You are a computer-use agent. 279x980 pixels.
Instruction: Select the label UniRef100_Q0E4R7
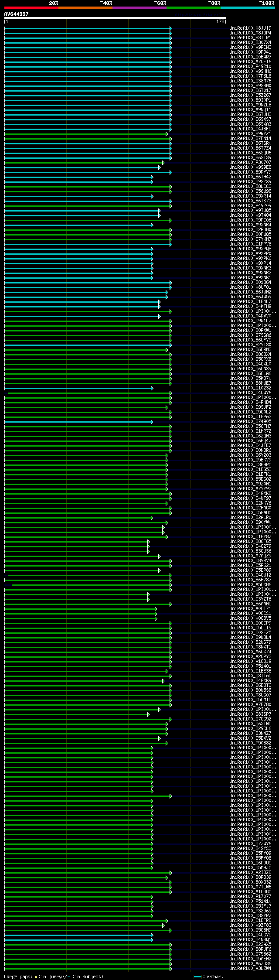(x=250, y=57)
